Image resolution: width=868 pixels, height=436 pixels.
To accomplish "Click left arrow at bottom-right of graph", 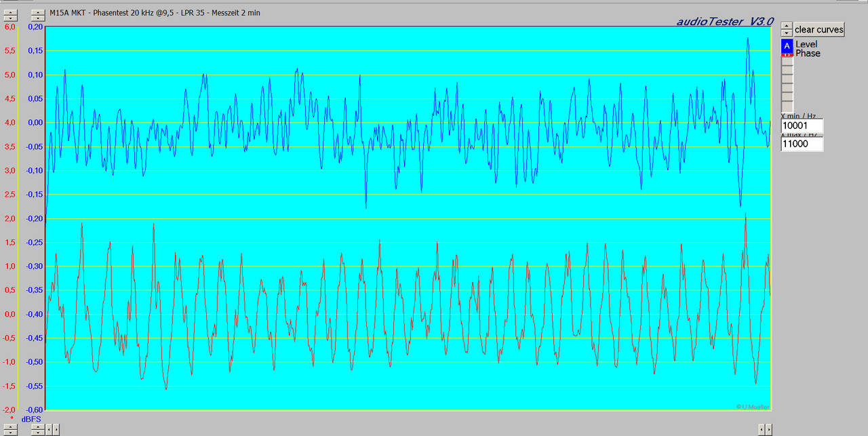I will pyautogui.click(x=762, y=429).
